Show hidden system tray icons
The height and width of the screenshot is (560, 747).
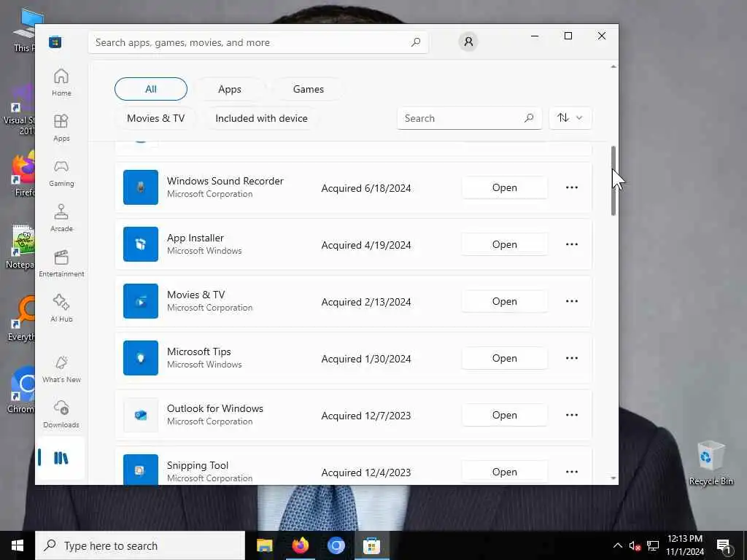coord(617,545)
